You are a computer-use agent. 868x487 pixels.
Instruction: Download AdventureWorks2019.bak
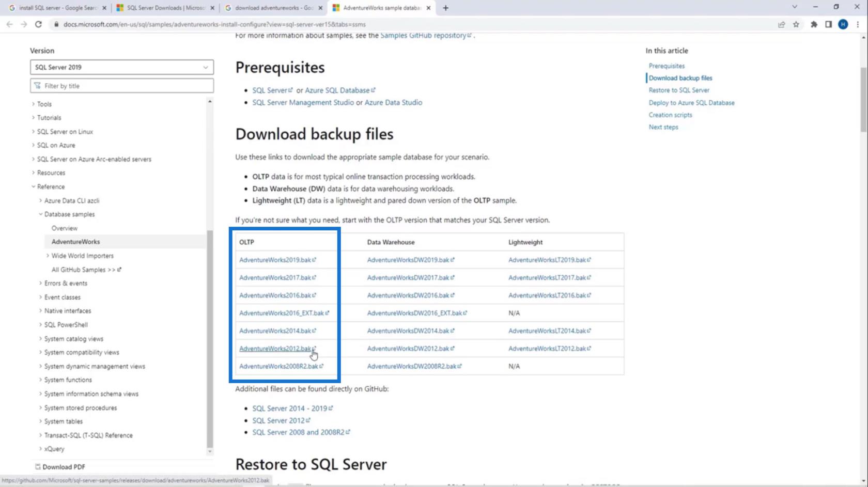click(x=277, y=260)
